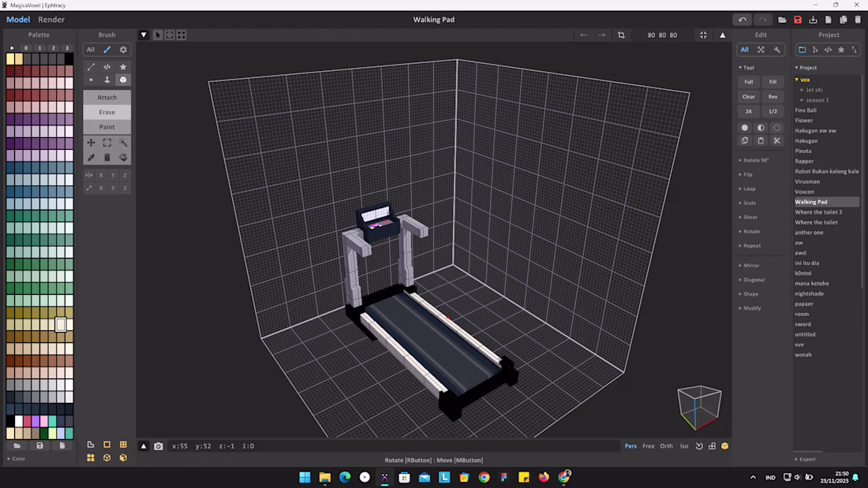Click the 2X scale button

click(748, 112)
